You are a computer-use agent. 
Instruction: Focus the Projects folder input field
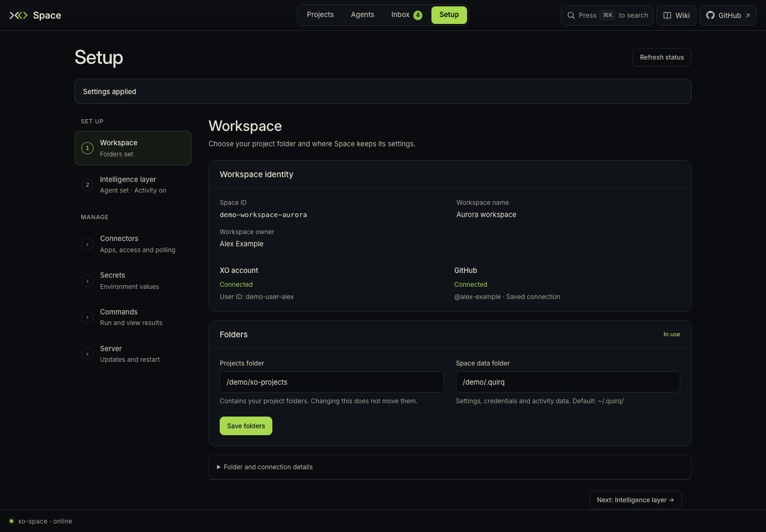click(332, 382)
